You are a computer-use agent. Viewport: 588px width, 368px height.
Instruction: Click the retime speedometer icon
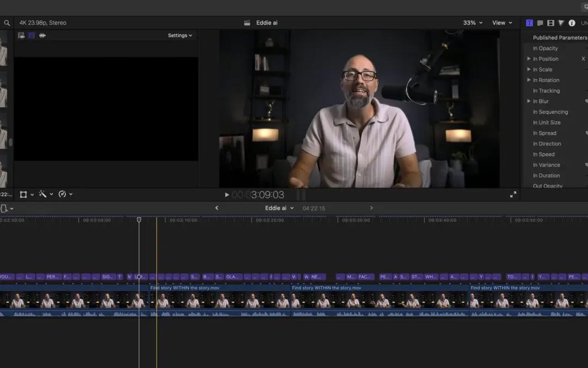point(62,194)
